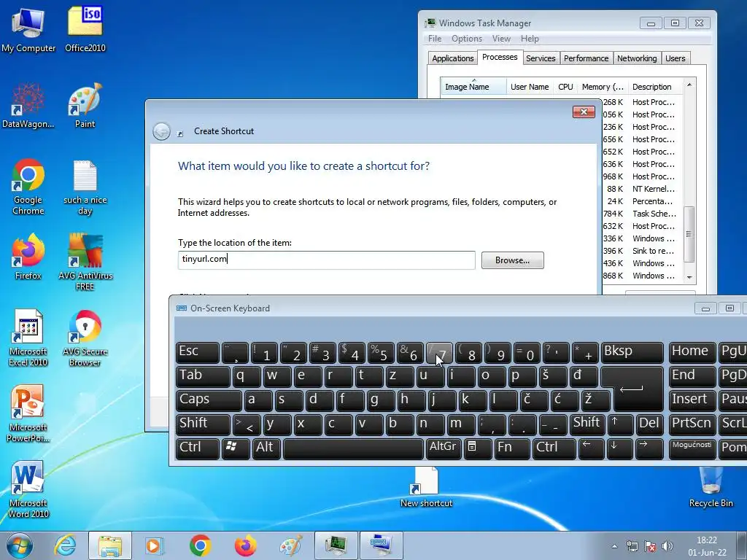
Task: Open Windows Media Player from taskbar
Action: [x=154, y=545]
